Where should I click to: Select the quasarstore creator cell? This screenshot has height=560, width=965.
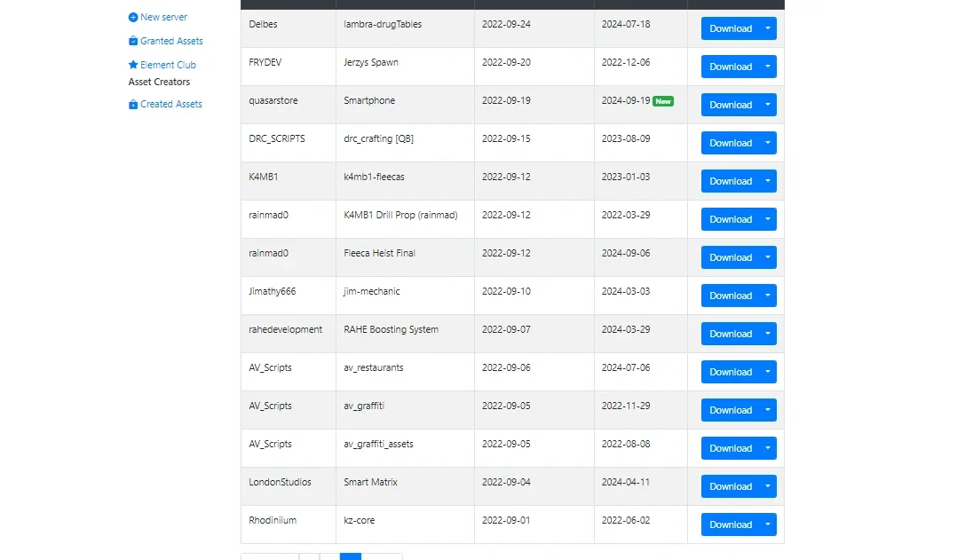pyautogui.click(x=288, y=105)
